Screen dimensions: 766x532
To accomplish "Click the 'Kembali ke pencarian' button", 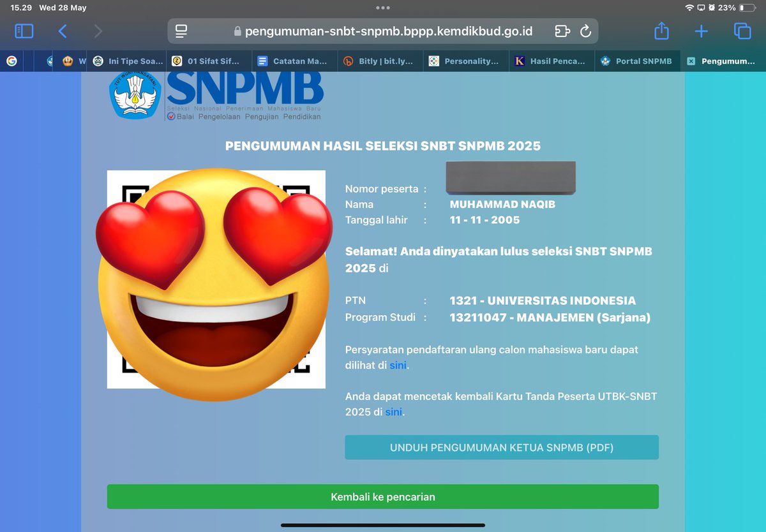I will point(383,497).
